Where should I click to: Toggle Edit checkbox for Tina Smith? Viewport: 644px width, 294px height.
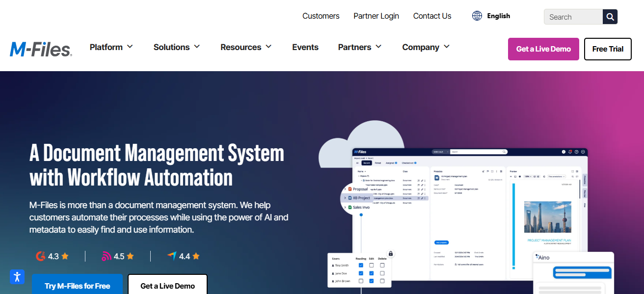coord(372,265)
